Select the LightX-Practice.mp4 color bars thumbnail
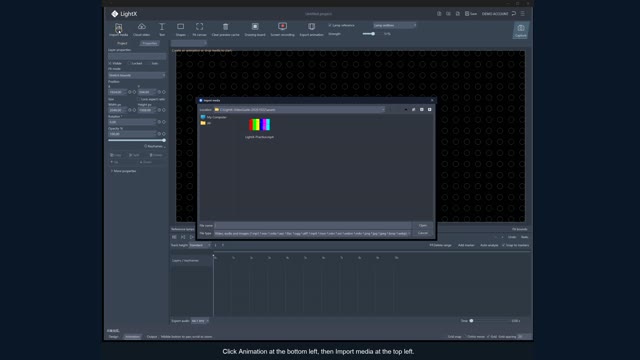This screenshot has width=640, height=360. 260,124
